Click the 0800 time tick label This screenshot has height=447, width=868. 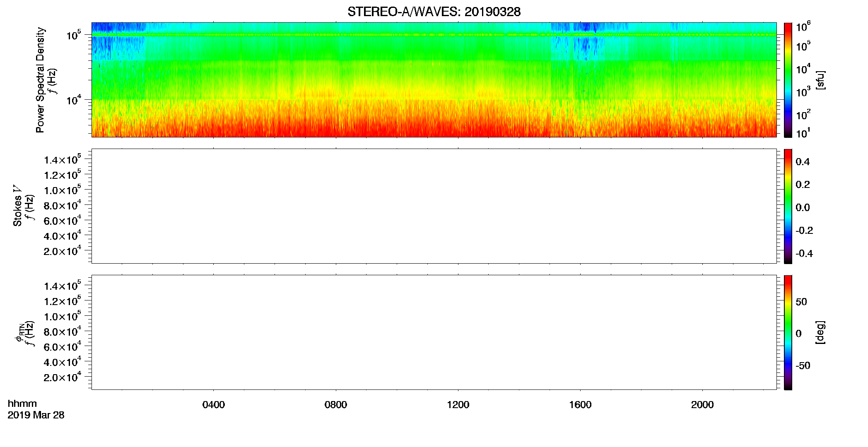coord(336,405)
